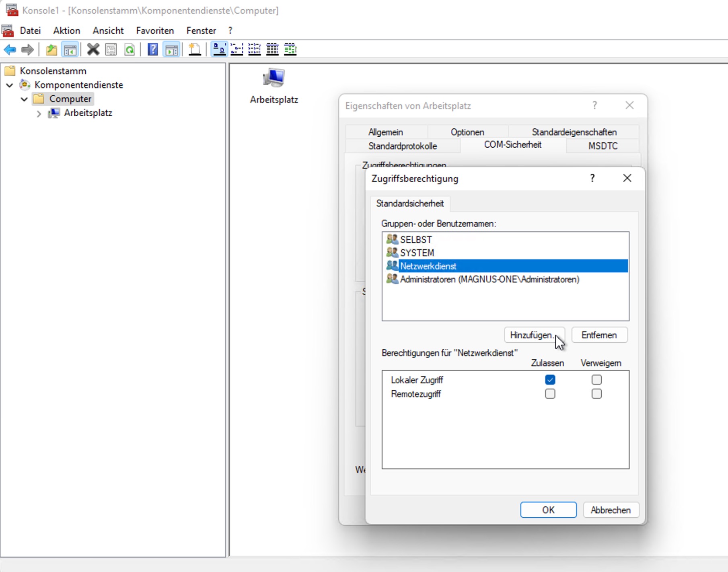Switch to the Optionen tab

click(x=467, y=132)
